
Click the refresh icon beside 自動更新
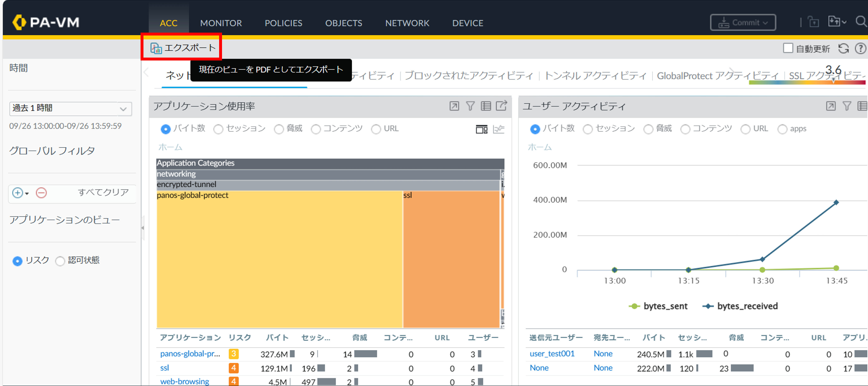[843, 49]
